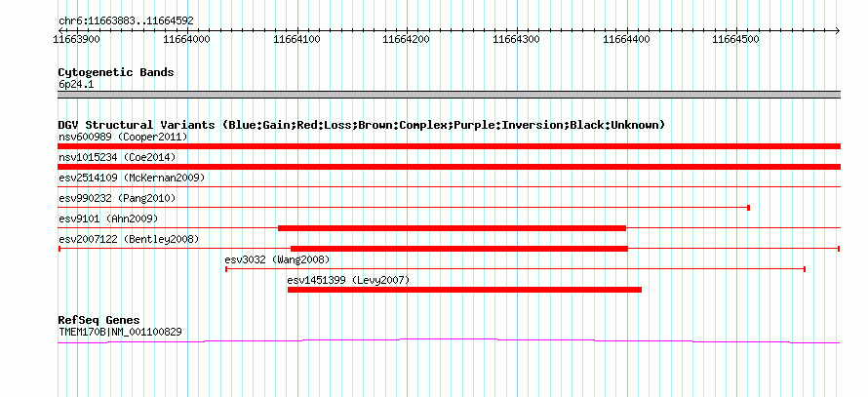Click the esv3032 (Wang2008) variant line

coord(515,269)
